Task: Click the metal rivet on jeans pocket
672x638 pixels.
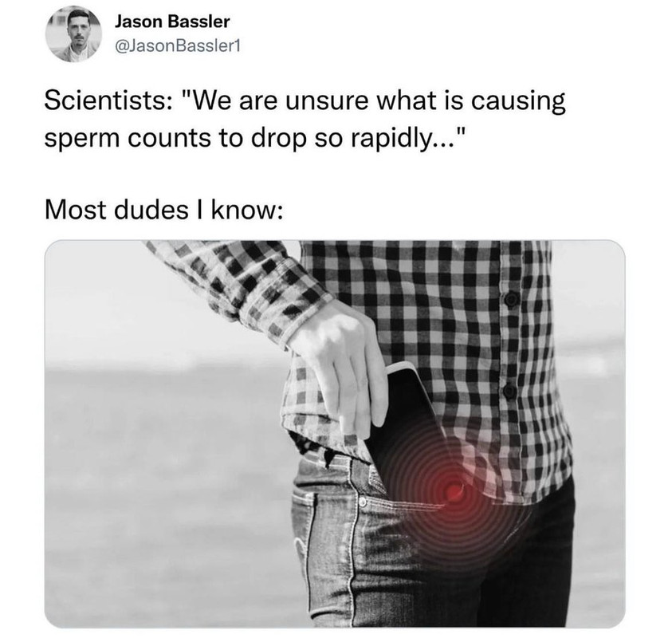Action: pos(363,501)
